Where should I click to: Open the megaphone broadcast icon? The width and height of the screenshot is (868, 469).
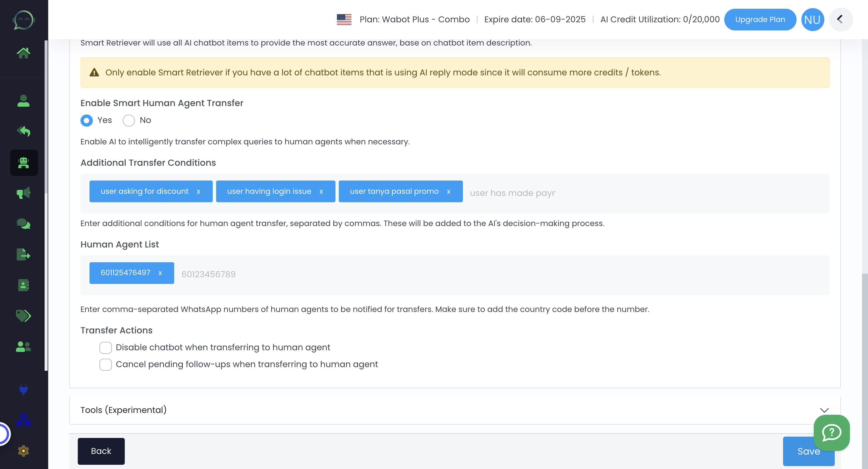(x=23, y=193)
